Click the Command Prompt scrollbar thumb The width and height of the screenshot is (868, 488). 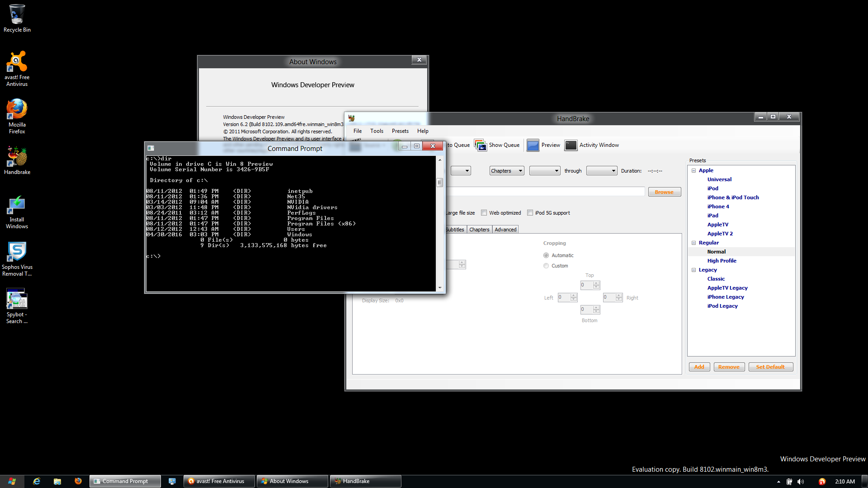(x=439, y=183)
